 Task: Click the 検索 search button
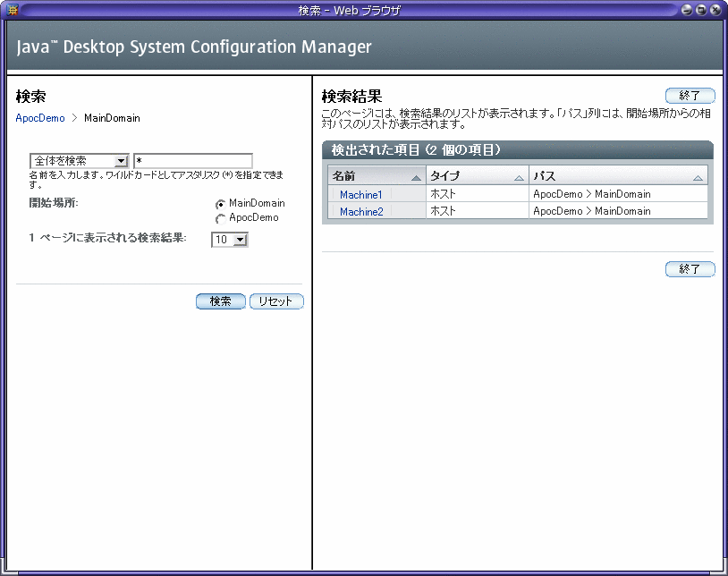[x=221, y=301]
